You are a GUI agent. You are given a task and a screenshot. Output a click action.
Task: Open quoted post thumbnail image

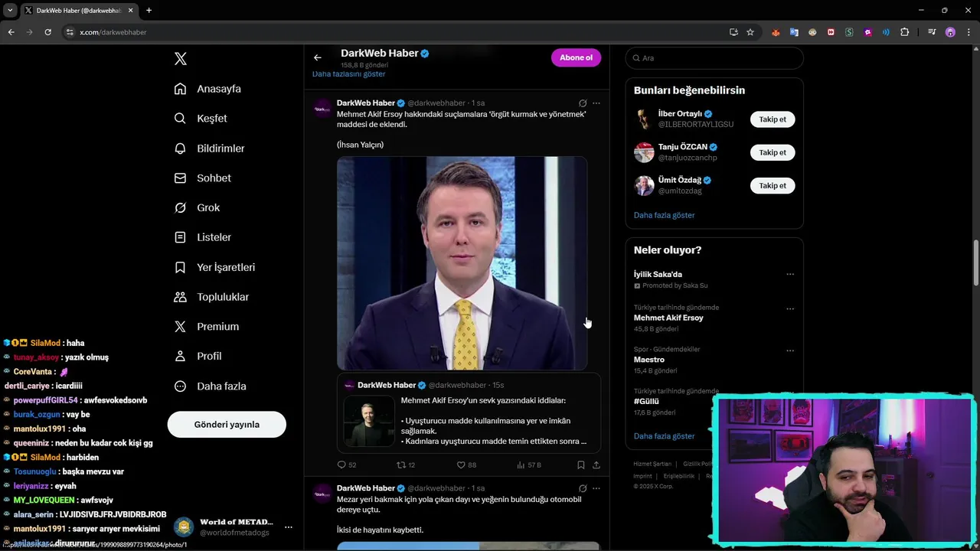369,421
